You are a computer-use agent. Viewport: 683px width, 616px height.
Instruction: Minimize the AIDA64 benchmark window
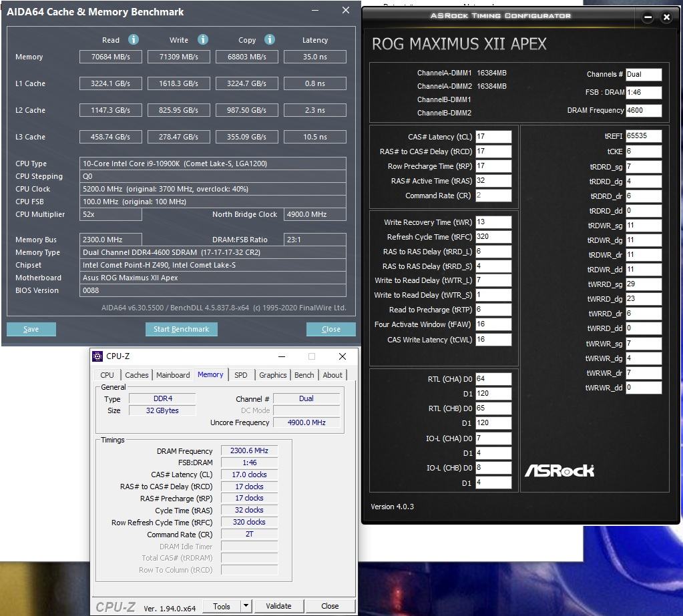(315, 10)
